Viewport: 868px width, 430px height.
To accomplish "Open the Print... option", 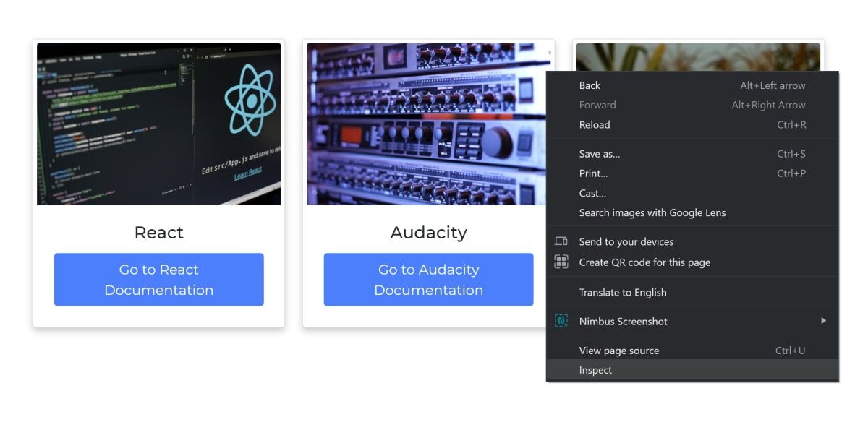I will [692, 173].
